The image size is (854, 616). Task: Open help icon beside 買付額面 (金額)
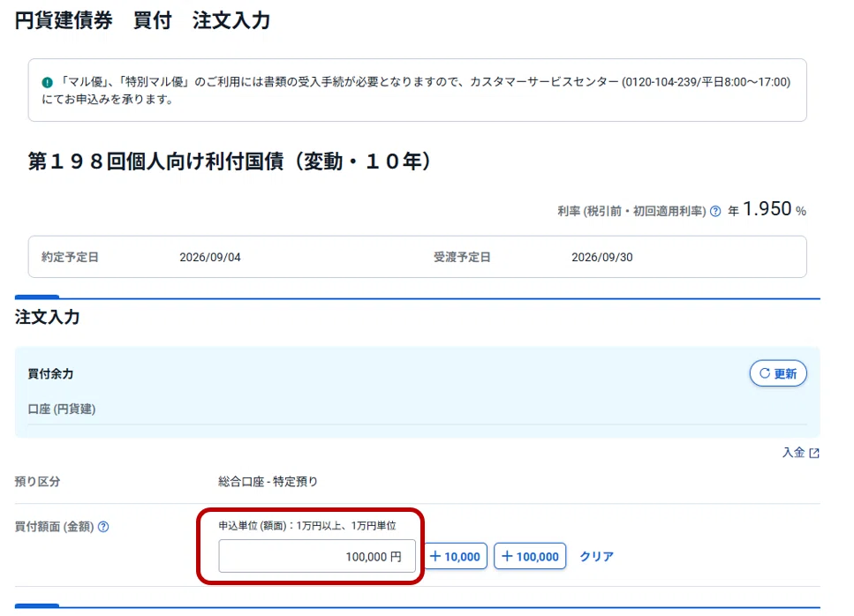103,527
